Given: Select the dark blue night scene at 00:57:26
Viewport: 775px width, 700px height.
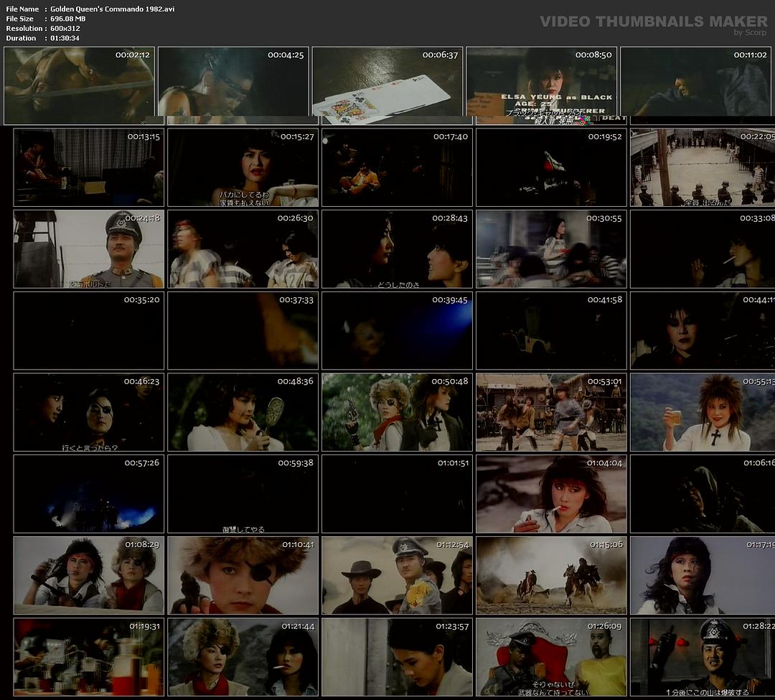Looking at the screenshot, I should pyautogui.click(x=88, y=494).
